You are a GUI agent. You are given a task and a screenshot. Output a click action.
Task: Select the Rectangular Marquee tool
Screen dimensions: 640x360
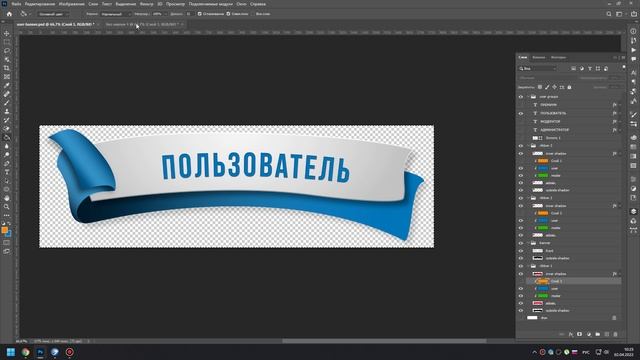coord(7,42)
